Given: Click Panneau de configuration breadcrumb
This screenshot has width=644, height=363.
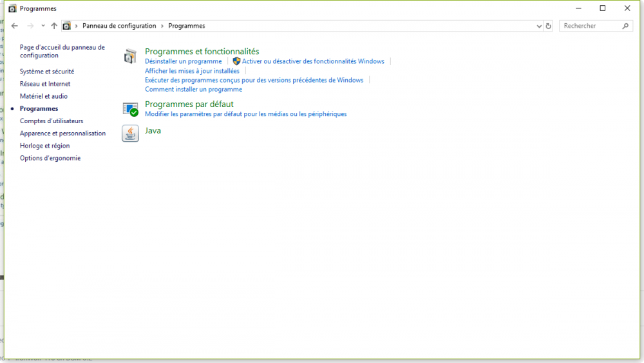Looking at the screenshot, I should [119, 26].
